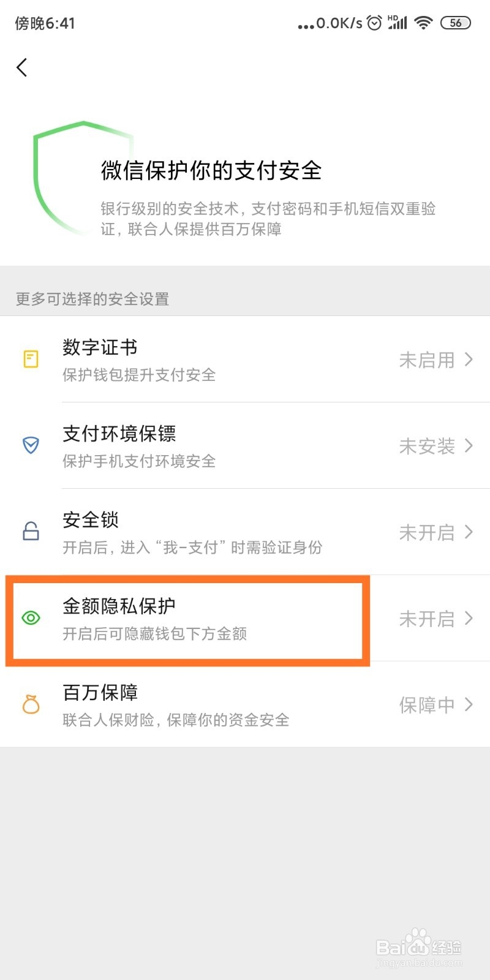490x980 pixels.
Task: Tap the back arrow icon
Action: pyautogui.click(x=22, y=67)
